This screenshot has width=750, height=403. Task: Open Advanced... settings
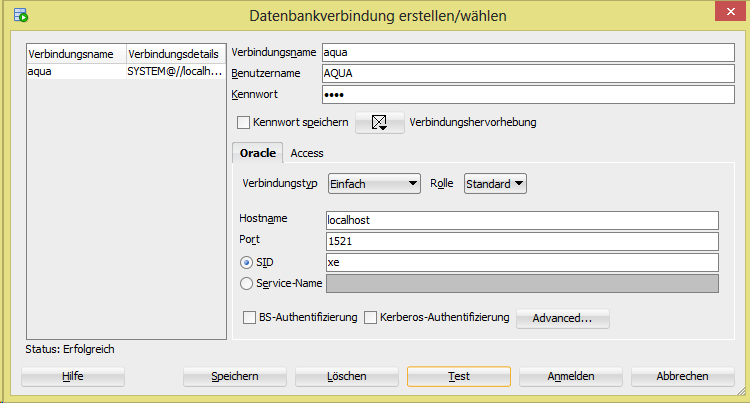(x=562, y=319)
